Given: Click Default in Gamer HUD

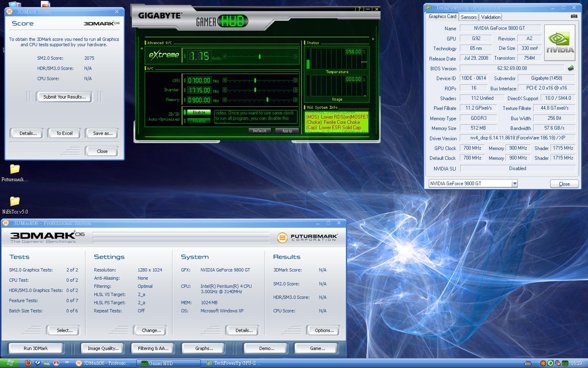Looking at the screenshot, I should pyautogui.click(x=260, y=131).
